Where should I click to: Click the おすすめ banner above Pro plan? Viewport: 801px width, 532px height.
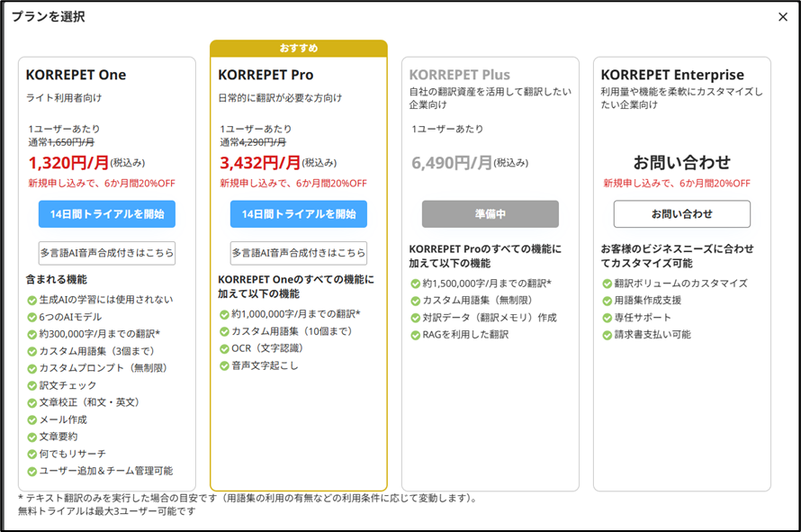pos(299,48)
